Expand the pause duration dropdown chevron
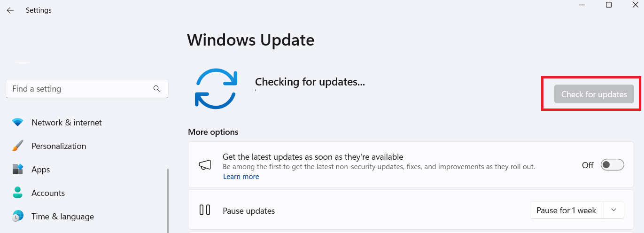This screenshot has width=644, height=233. (x=613, y=210)
